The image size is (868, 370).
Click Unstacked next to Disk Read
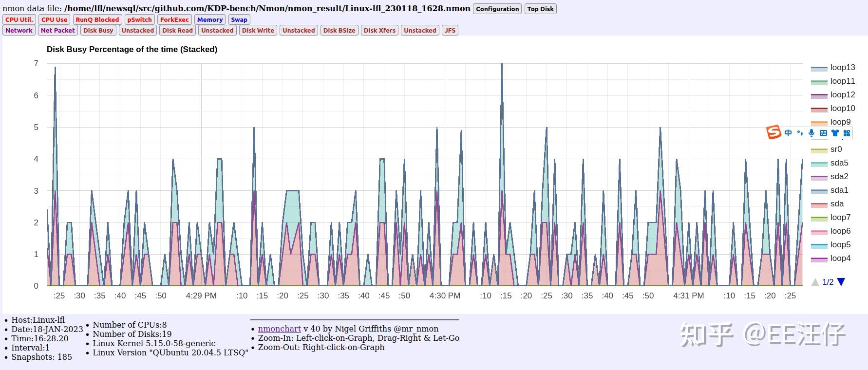tap(217, 30)
